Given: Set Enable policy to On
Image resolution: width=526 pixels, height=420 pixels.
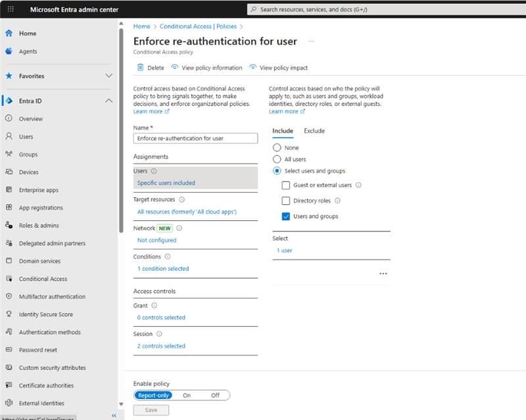Looking at the screenshot, I should 187,395.
